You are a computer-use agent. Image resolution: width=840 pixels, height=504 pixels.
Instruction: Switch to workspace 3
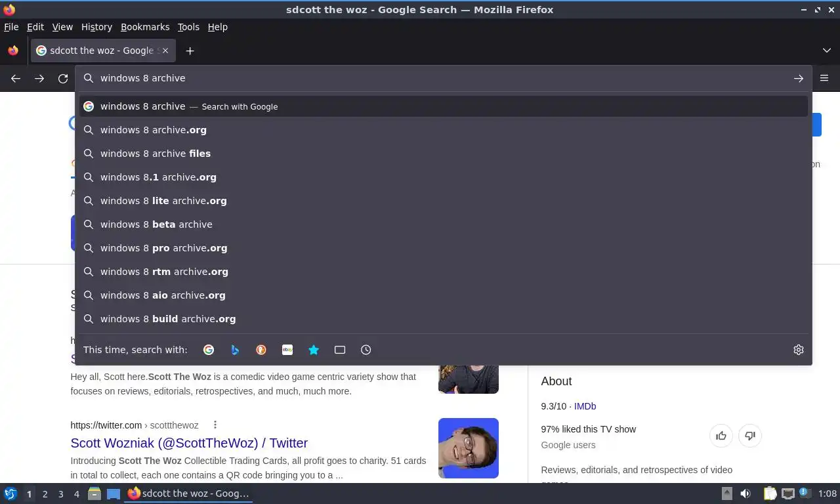tap(60, 493)
